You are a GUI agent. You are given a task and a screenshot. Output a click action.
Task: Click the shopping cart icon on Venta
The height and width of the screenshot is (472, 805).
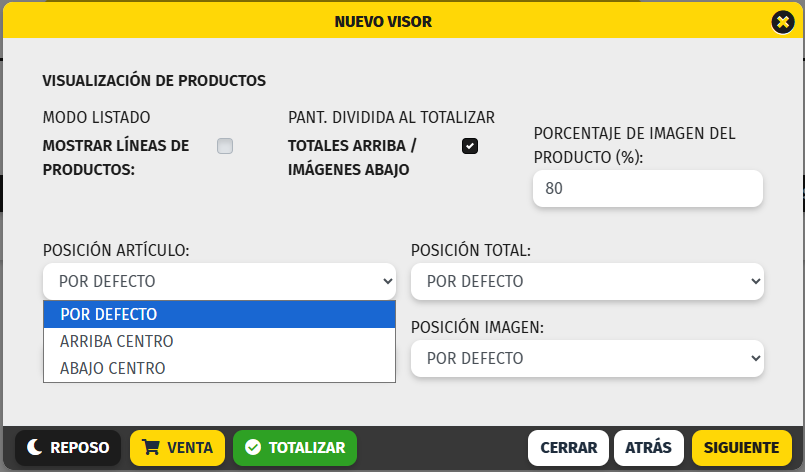(x=151, y=448)
